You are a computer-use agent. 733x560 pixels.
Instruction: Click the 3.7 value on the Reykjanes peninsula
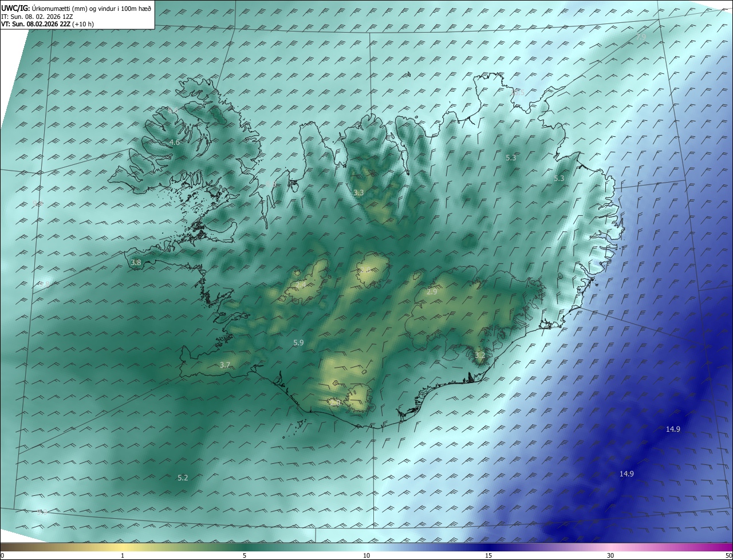(225, 365)
